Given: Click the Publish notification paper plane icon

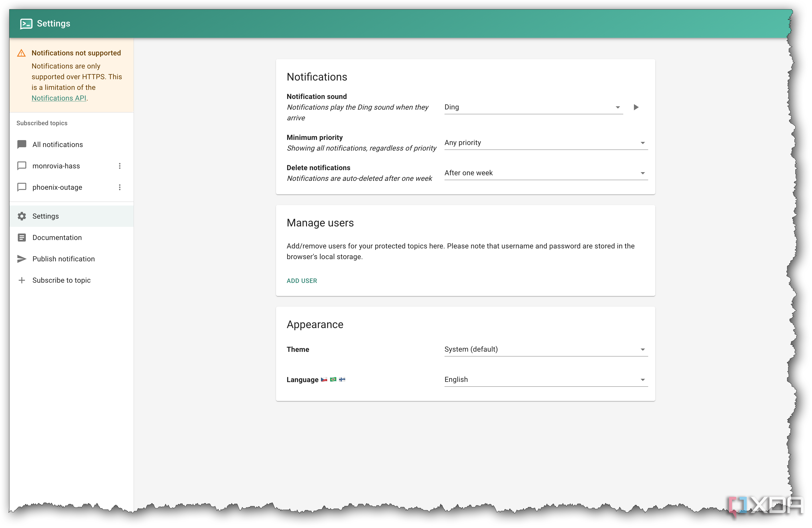Looking at the screenshot, I should pyautogui.click(x=22, y=259).
